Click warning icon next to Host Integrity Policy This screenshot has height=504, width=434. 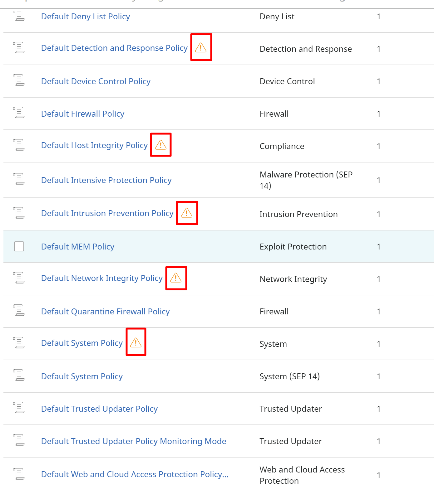(161, 145)
